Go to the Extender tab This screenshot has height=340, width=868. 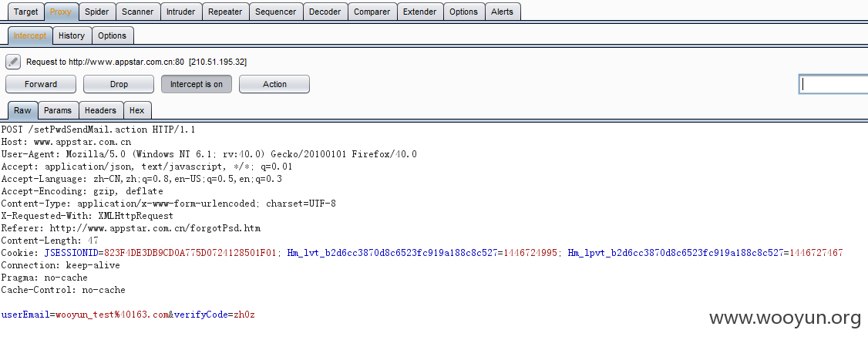[x=419, y=12]
